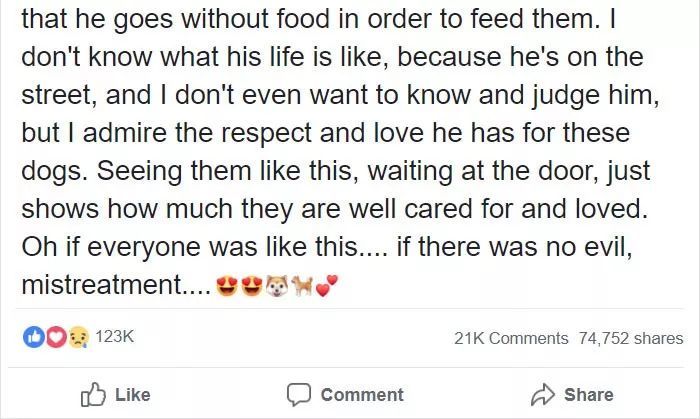View the 74,752 shares list
700x419 pixels.
tap(631, 338)
